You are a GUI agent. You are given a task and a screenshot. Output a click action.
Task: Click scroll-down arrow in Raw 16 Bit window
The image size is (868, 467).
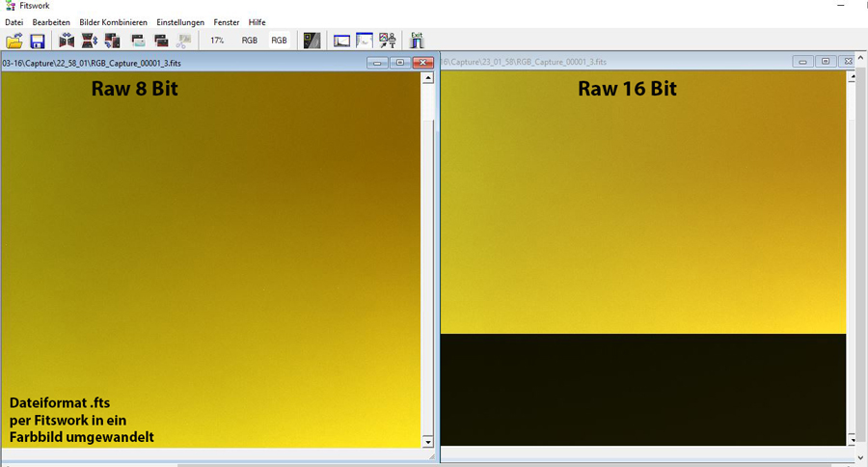click(x=852, y=440)
